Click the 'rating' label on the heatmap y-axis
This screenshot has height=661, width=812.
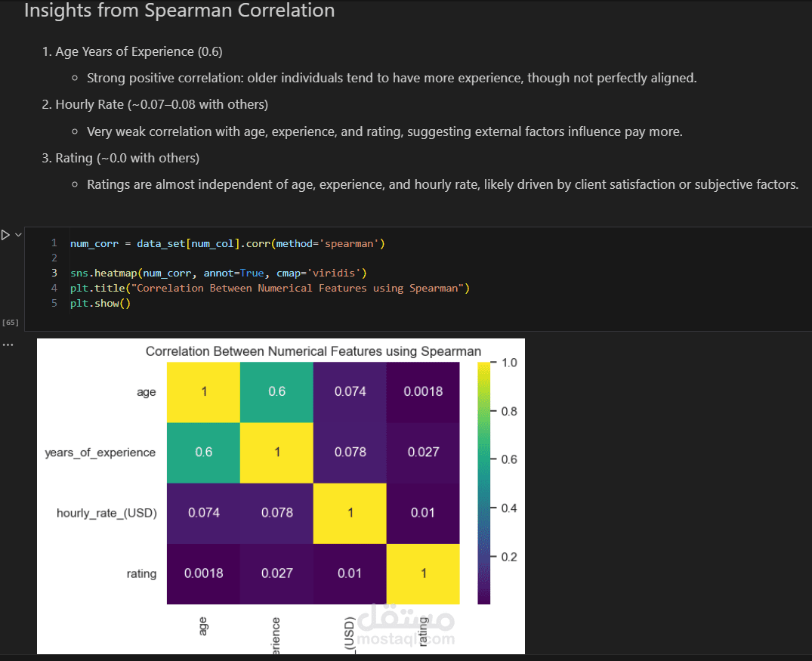click(x=141, y=573)
